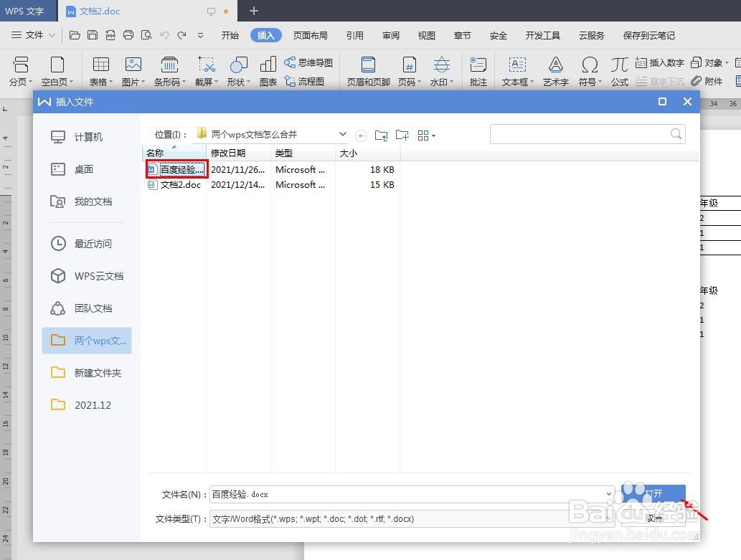Click the 空白页 blank page tool
The height and width of the screenshot is (560, 741).
click(x=57, y=72)
